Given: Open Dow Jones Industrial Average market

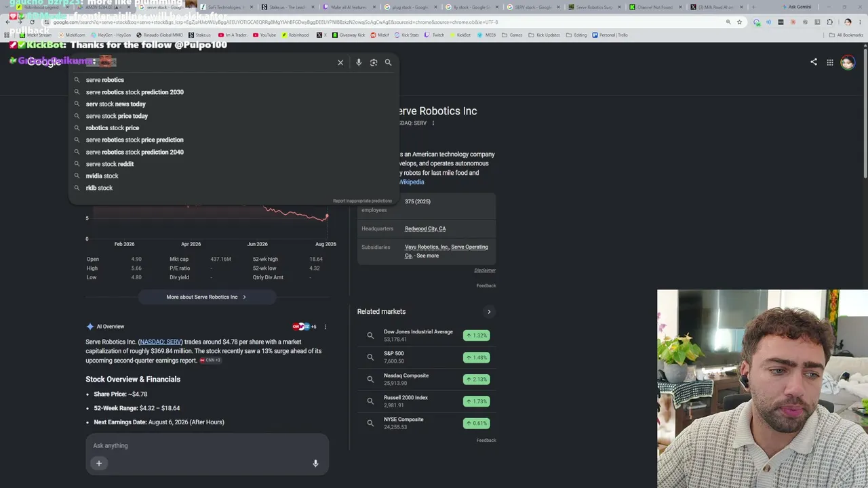Looking at the screenshot, I should point(427,335).
